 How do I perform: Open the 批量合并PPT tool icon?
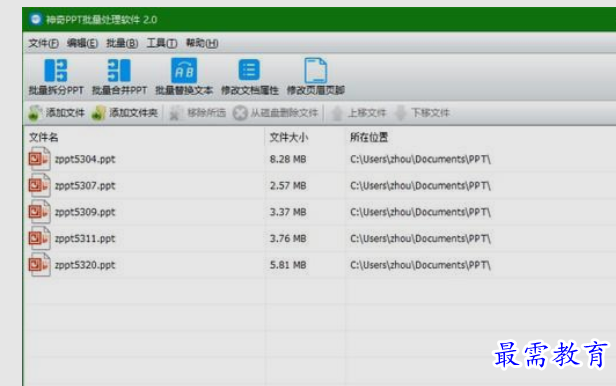[x=119, y=71]
